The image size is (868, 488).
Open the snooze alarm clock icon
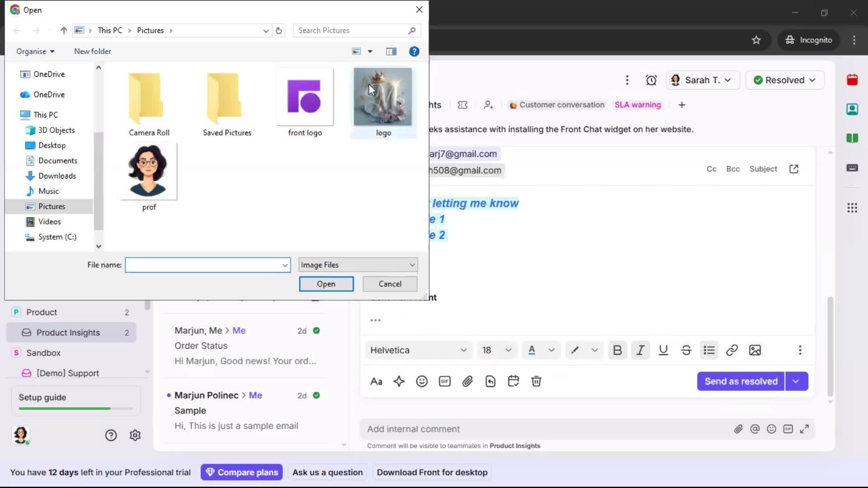(x=651, y=80)
